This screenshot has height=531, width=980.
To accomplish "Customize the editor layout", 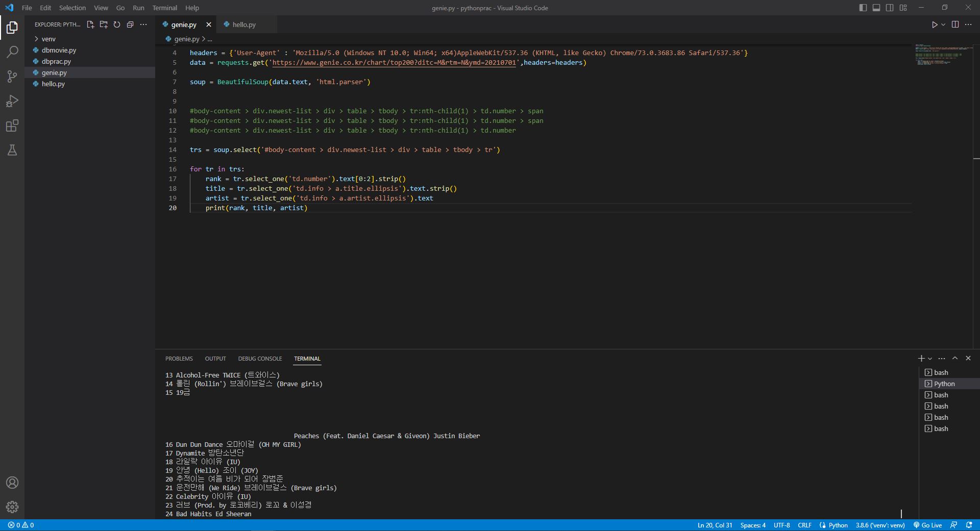I will coord(903,8).
